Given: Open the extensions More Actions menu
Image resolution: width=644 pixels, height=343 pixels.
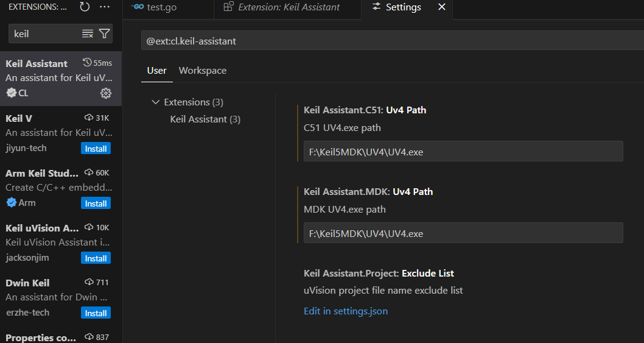Looking at the screenshot, I should (x=104, y=7).
